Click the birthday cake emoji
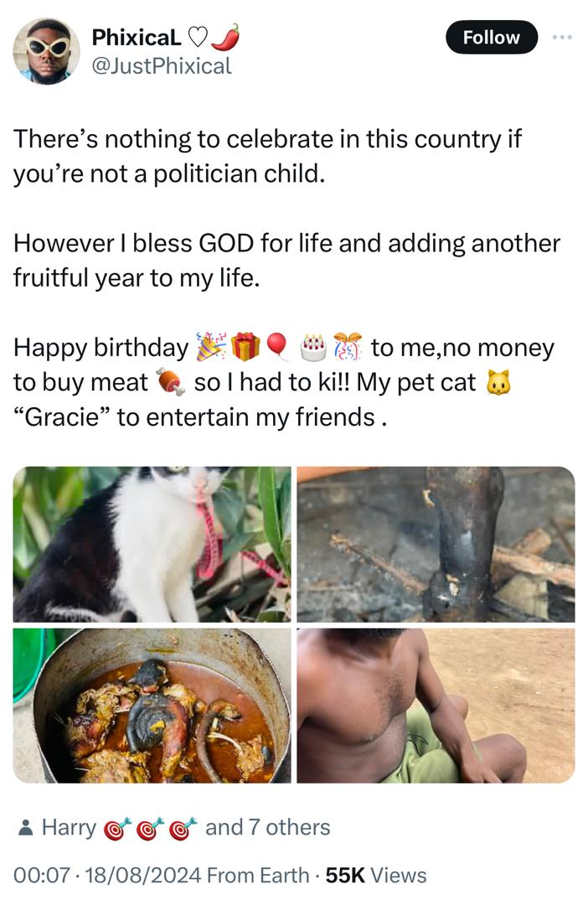The image size is (588, 905). coord(313,346)
